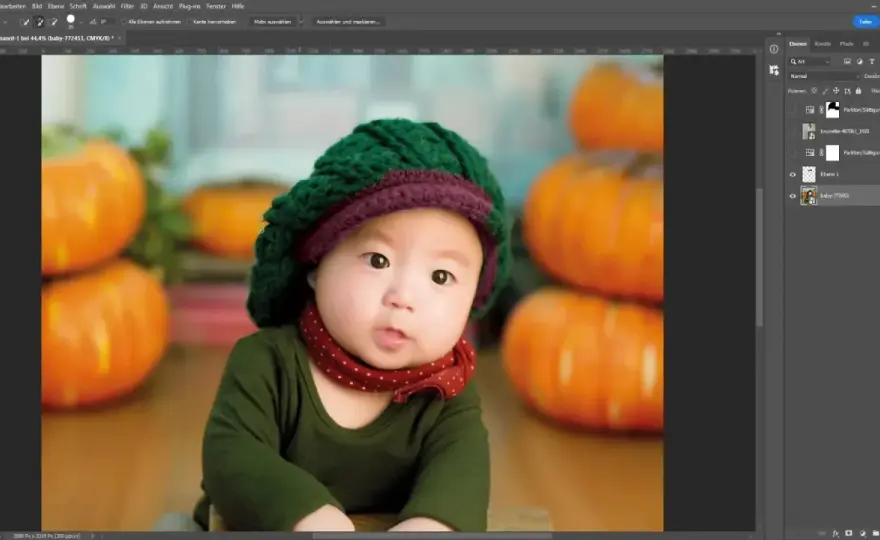Select layer name 'Ebene 1'
Image resolution: width=880 pixels, height=540 pixels.
tap(829, 175)
